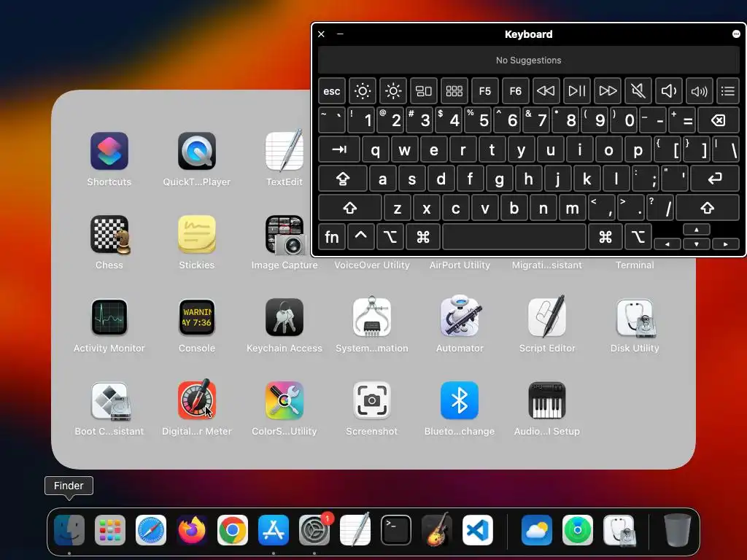Viewport: 747px width, 560px height.
Task: Open Launchpad from the Dock
Action: click(x=110, y=530)
